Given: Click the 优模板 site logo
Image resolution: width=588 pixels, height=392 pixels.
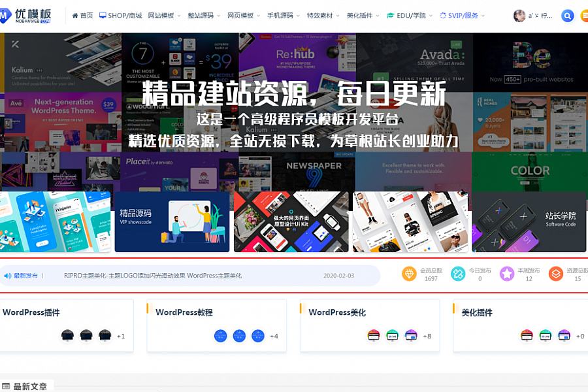Looking at the screenshot, I should pos(25,16).
